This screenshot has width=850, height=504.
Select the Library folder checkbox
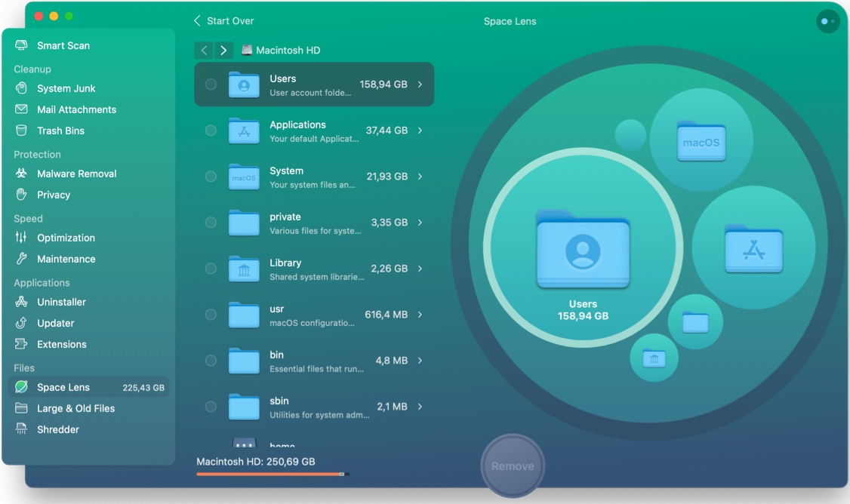click(x=211, y=269)
